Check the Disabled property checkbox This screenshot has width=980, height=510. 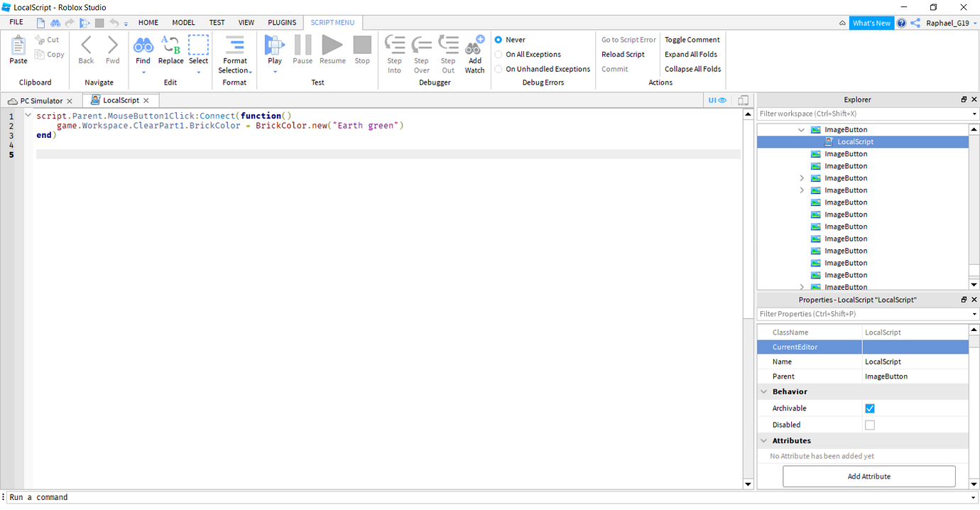870,425
